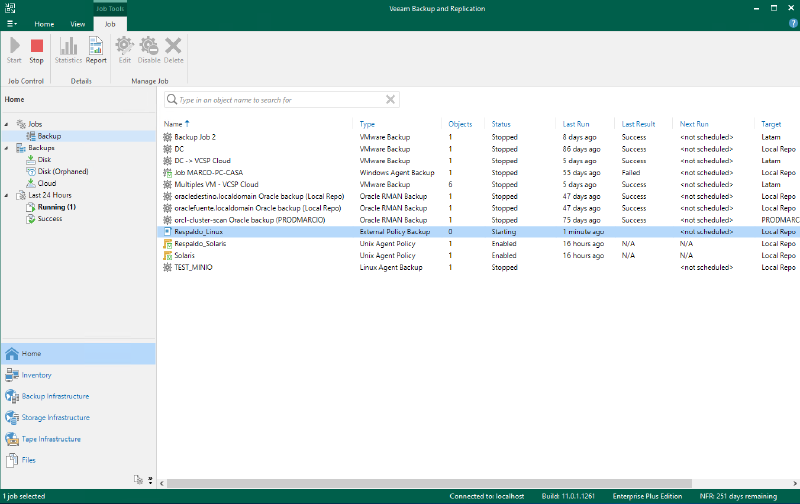Click the Failed result for MARCO-PC-CASA

point(631,172)
